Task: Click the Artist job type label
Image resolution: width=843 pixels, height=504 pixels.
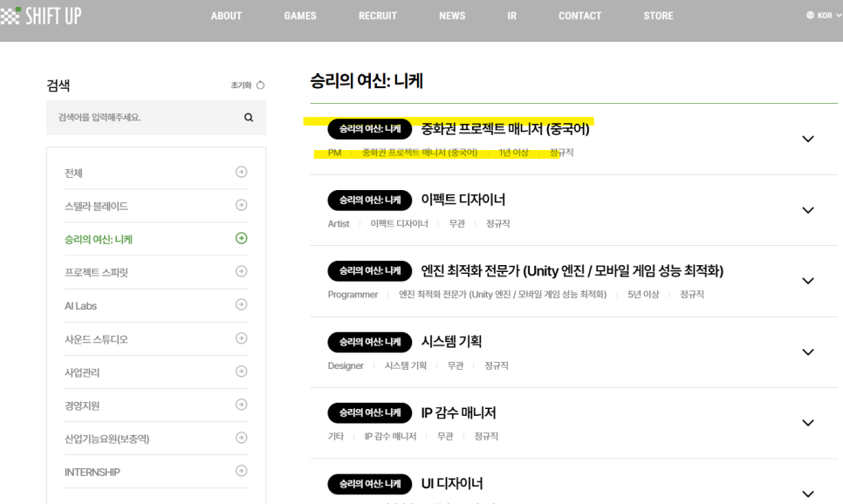Action: pos(339,223)
